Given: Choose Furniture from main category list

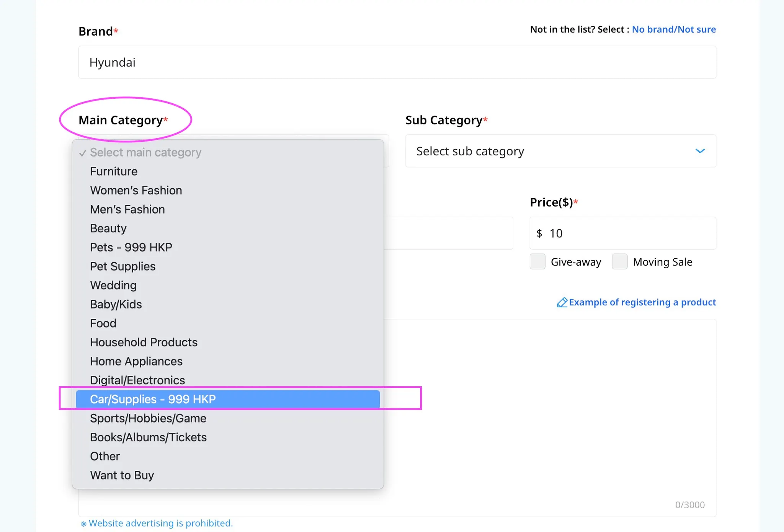Looking at the screenshot, I should point(114,171).
